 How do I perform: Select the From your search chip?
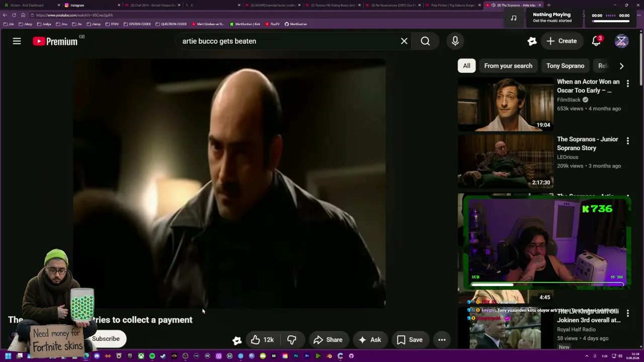tap(508, 66)
